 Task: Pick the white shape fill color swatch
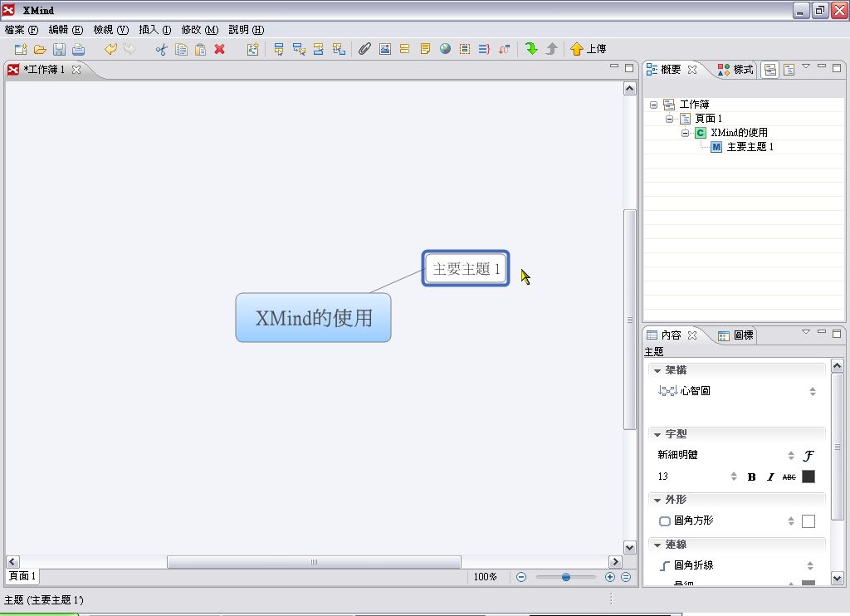(808, 521)
